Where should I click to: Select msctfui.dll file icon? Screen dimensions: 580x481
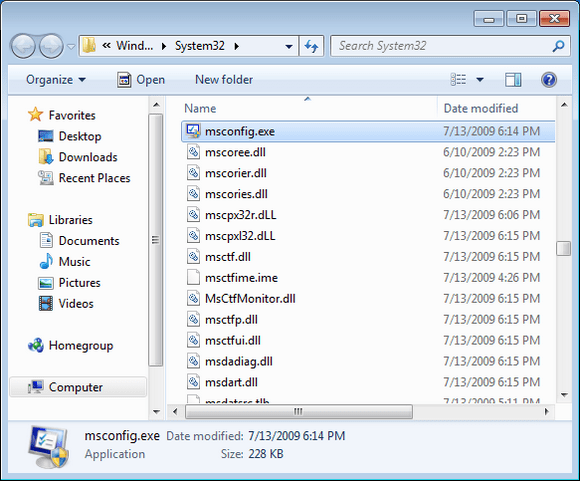pos(193,340)
